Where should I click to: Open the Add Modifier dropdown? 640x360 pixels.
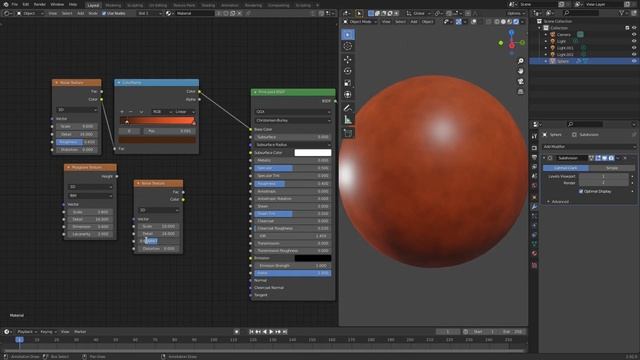coord(589,147)
